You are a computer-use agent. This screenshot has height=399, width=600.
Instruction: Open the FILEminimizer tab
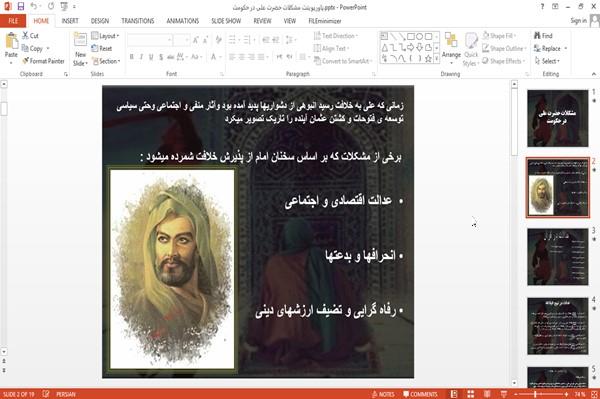click(325, 21)
